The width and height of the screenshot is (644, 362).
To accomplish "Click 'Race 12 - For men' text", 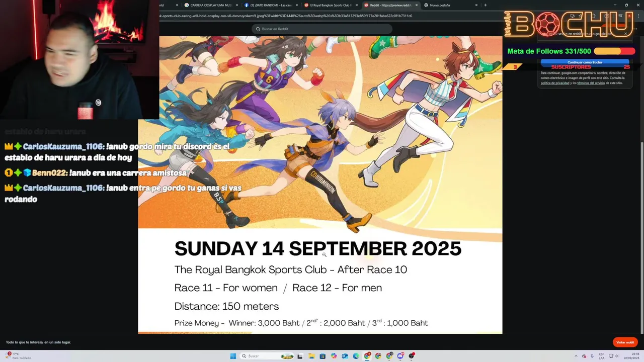I will tap(337, 288).
